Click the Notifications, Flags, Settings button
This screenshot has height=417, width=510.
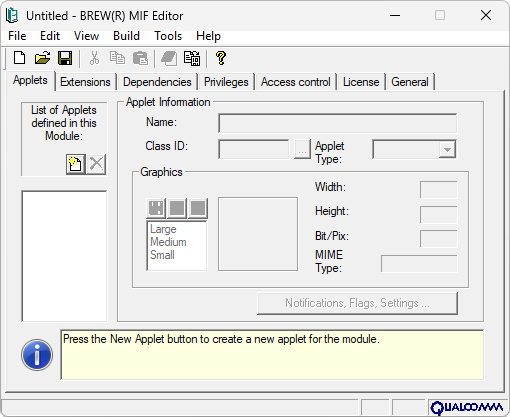click(x=357, y=303)
